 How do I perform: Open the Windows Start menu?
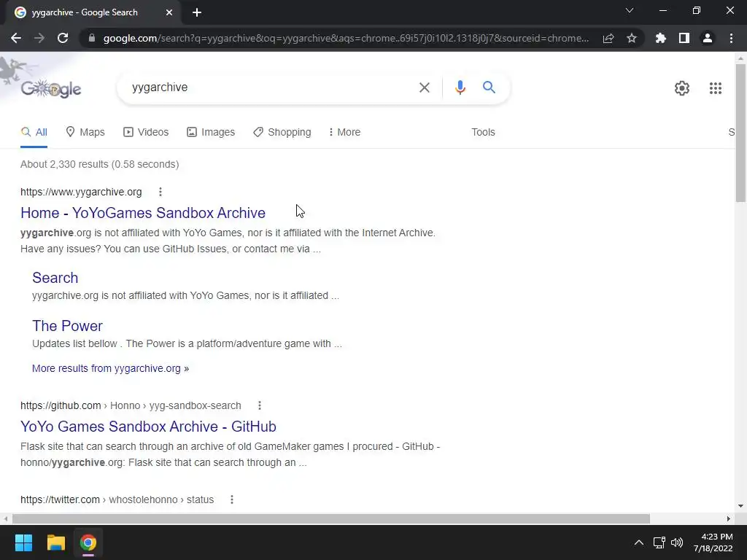(x=23, y=542)
